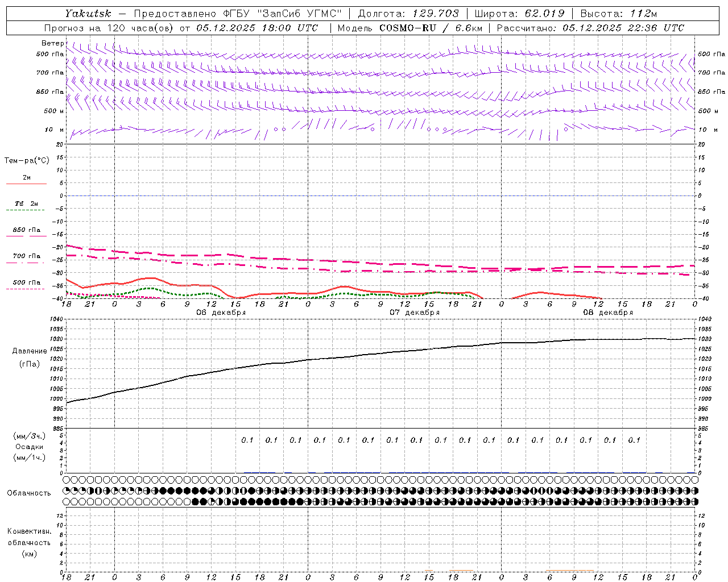
Task: Click the '850 гПа' temperature legend entry
Action: click(x=27, y=230)
